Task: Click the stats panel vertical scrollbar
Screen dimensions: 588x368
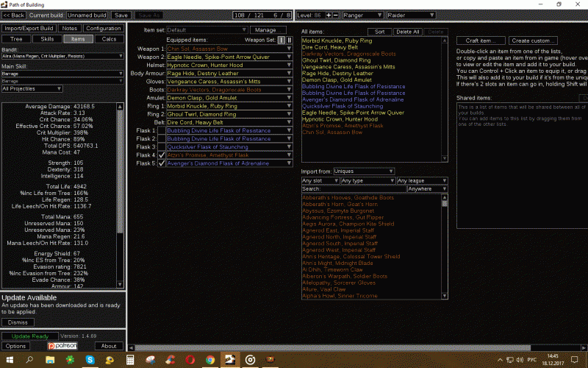Action: click(x=120, y=171)
